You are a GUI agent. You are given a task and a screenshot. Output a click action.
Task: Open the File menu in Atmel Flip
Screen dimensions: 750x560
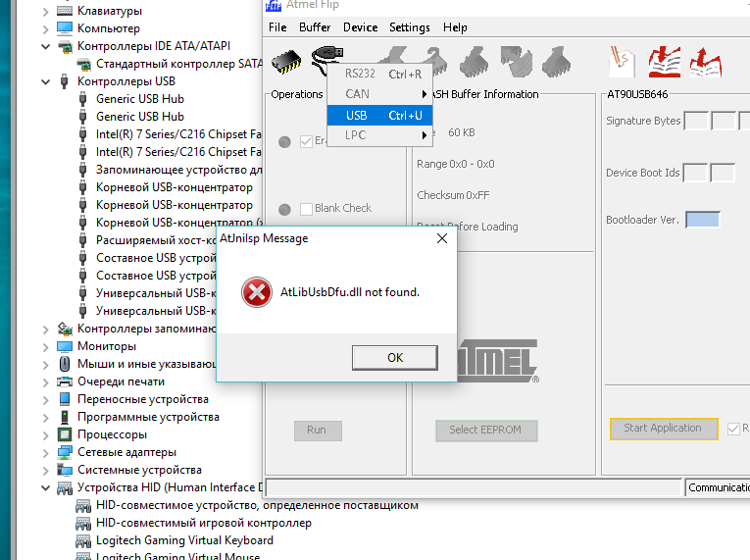(277, 27)
